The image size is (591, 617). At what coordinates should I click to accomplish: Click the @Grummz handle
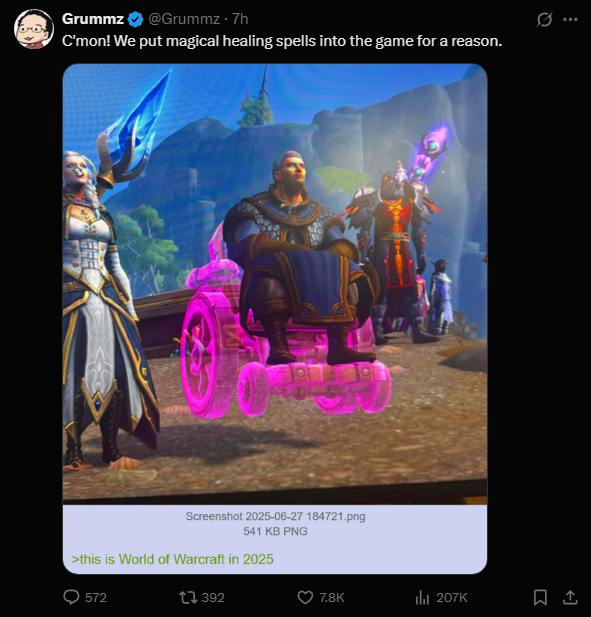click(x=184, y=19)
